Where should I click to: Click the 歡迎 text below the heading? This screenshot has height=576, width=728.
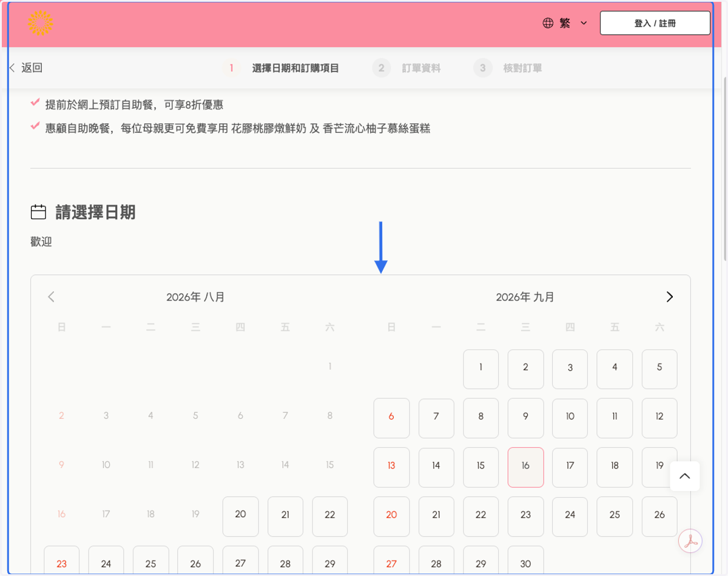point(41,242)
